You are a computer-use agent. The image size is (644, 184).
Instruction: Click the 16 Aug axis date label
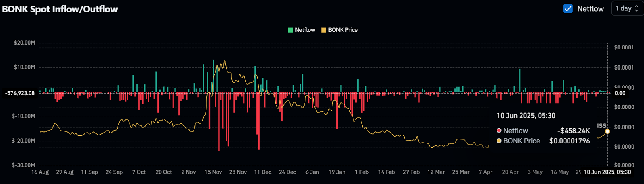(40, 172)
